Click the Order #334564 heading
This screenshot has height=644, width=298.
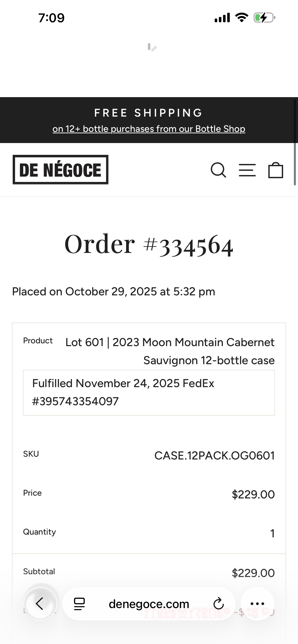pyautogui.click(x=149, y=245)
